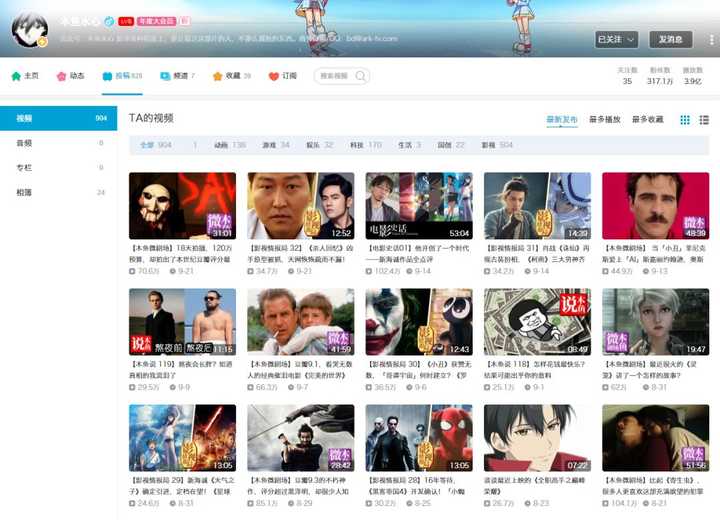Select 视频 904 in left sidebar
The image size is (720, 520).
pyautogui.click(x=59, y=118)
